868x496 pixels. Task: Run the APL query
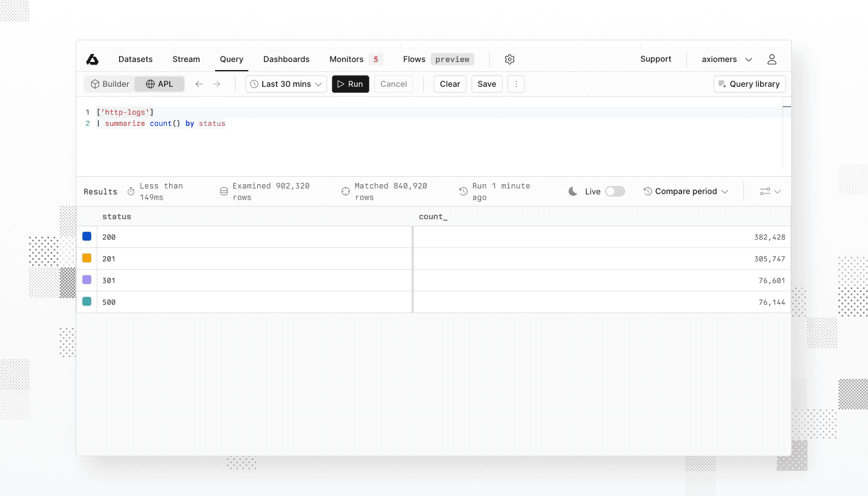350,84
